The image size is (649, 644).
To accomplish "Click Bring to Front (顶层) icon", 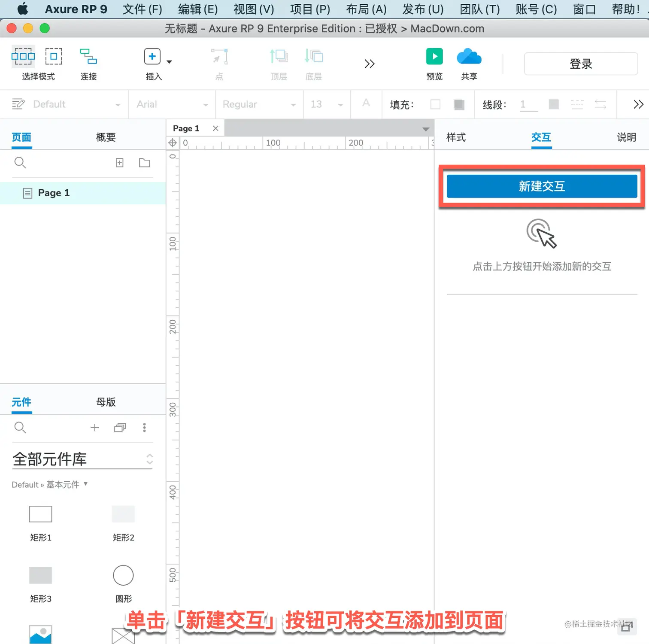I will coord(279,56).
